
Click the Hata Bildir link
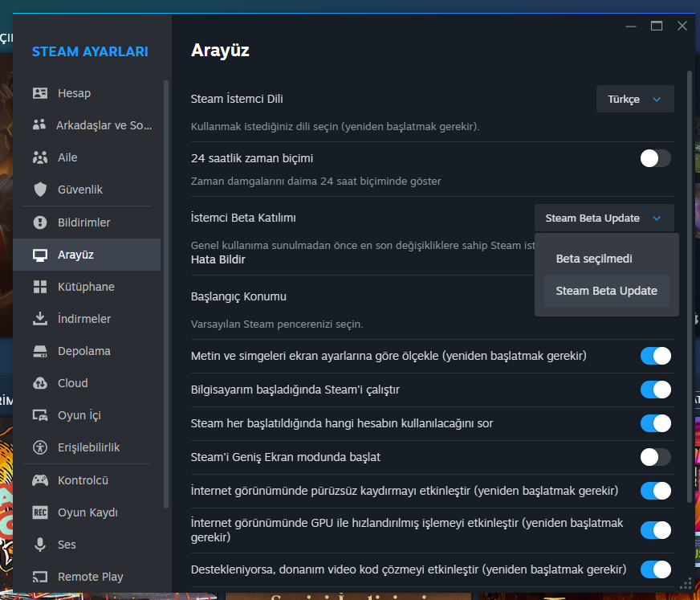(218, 259)
